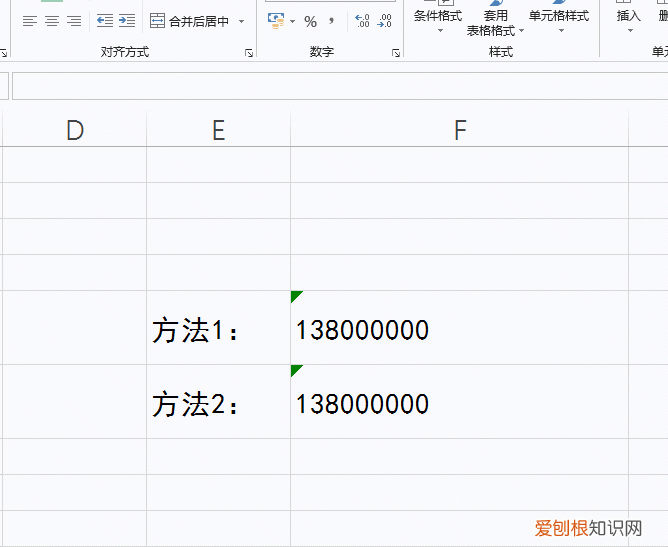Increase the cell indent
The width and height of the screenshot is (668, 547).
pyautogui.click(x=127, y=21)
